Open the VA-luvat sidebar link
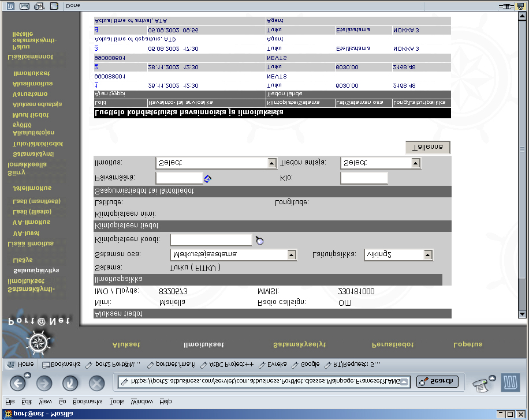The height and width of the screenshot is (420, 529). [x=26, y=233]
